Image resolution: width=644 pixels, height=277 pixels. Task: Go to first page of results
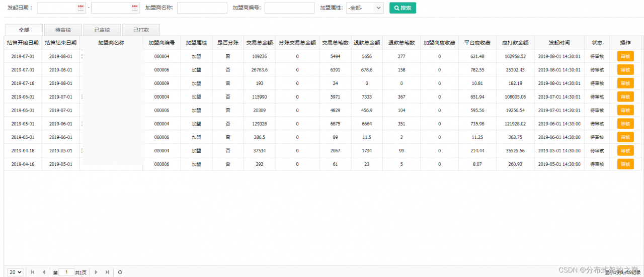[33, 272]
